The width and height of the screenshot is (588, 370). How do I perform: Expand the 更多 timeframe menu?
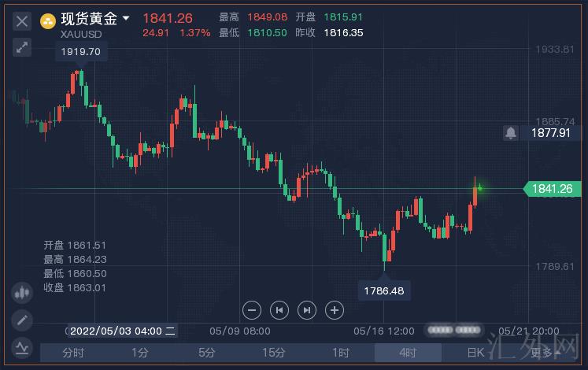click(545, 353)
